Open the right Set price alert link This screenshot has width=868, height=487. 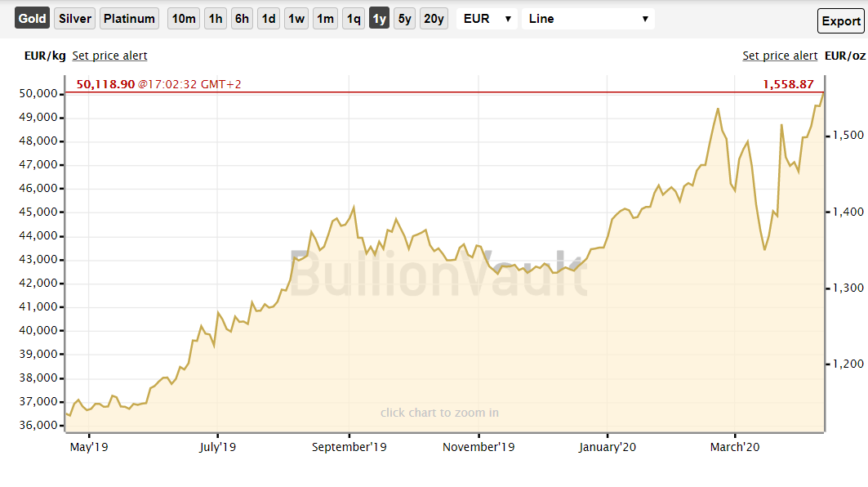pos(779,56)
